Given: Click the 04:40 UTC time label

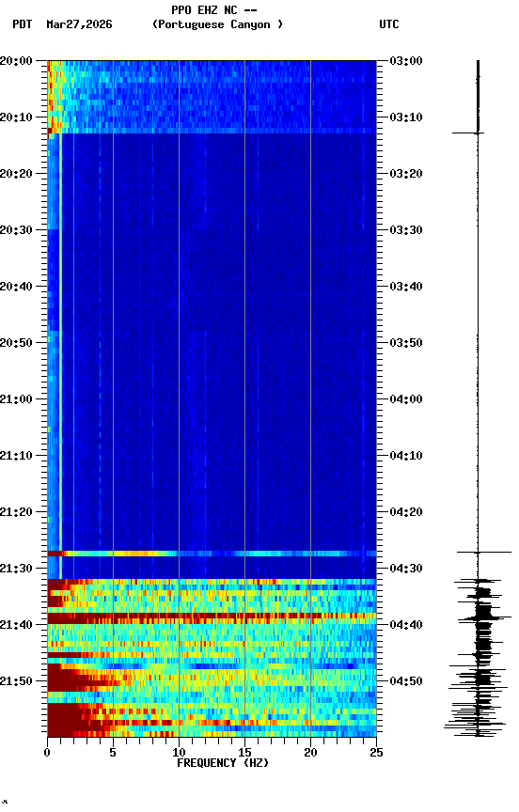Looking at the screenshot, I should 406,626.
